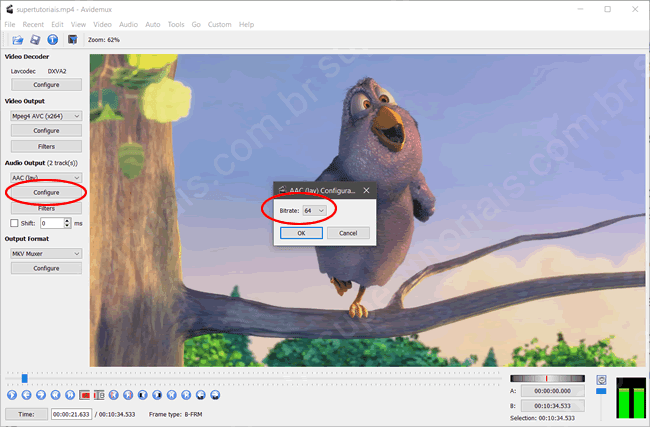Viewport: 650px width, 427px height.
Task: Enable the audio Shift checkbox
Action: (x=14, y=223)
